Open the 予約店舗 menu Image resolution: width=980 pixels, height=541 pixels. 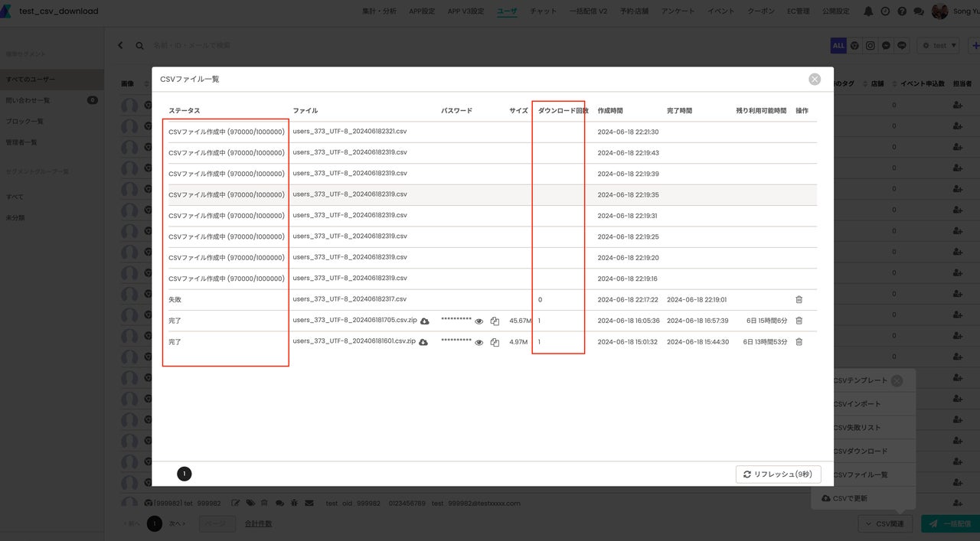[634, 11]
